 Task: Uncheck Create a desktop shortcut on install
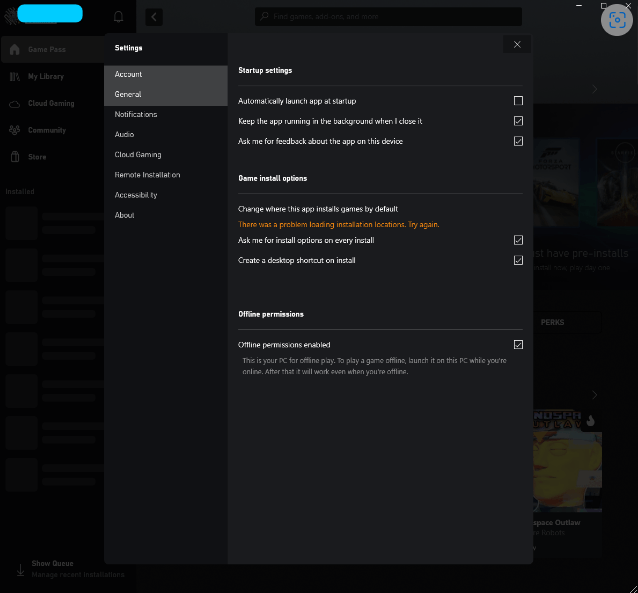point(518,260)
